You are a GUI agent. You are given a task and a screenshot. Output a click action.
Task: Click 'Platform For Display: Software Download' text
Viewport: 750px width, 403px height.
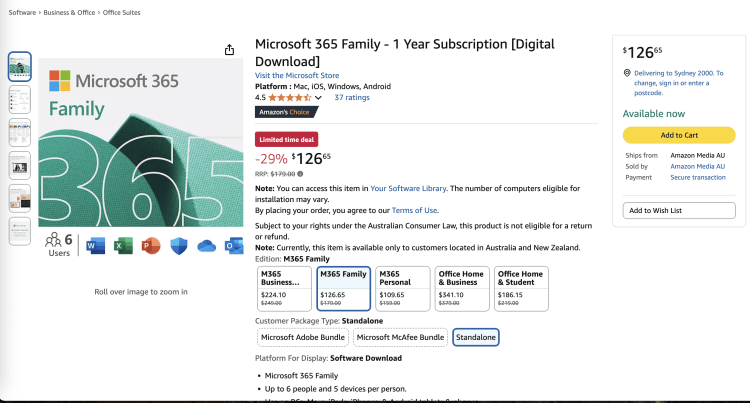coord(328,358)
